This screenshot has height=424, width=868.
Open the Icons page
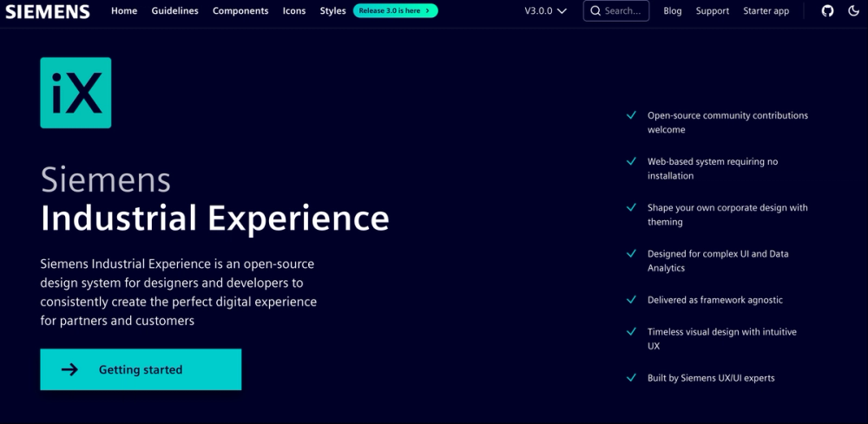[x=294, y=11]
